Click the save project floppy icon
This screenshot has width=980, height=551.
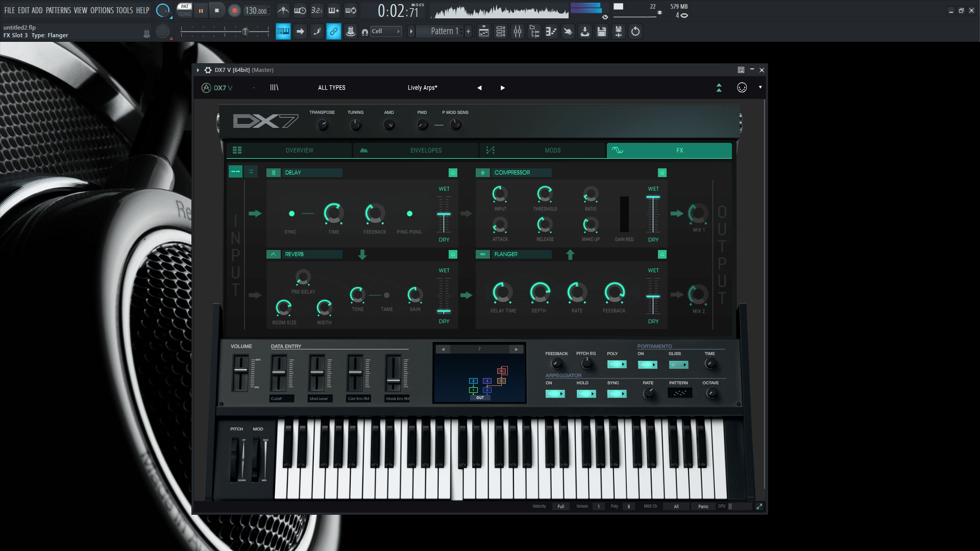pos(602,32)
